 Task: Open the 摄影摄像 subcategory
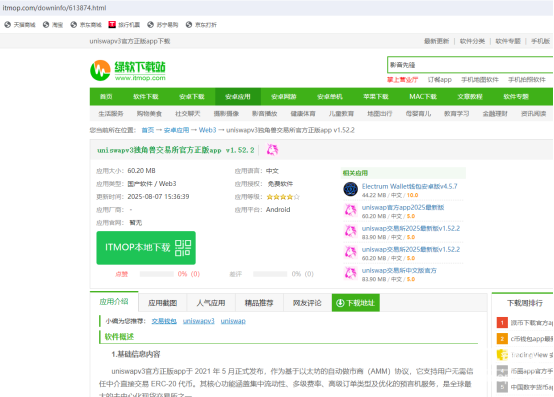[226, 114]
